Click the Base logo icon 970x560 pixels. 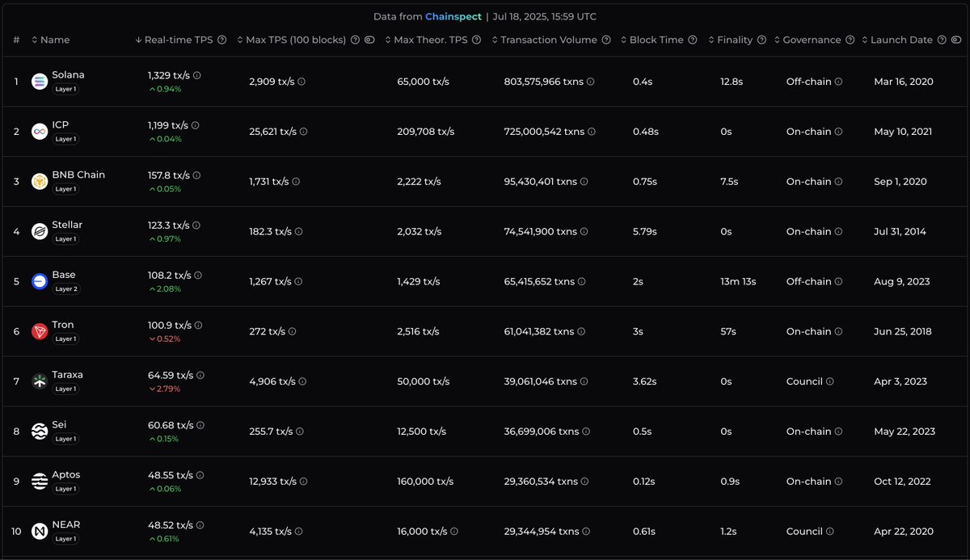(x=40, y=282)
